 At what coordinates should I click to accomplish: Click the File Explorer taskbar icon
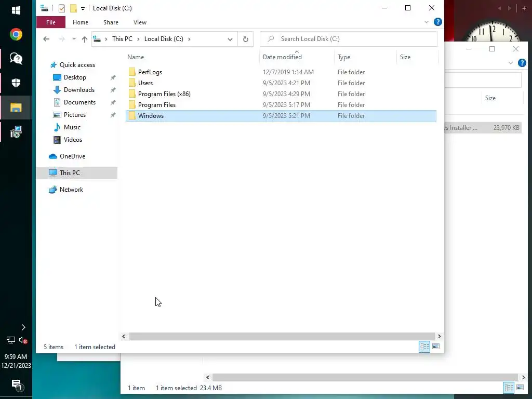pyautogui.click(x=16, y=108)
